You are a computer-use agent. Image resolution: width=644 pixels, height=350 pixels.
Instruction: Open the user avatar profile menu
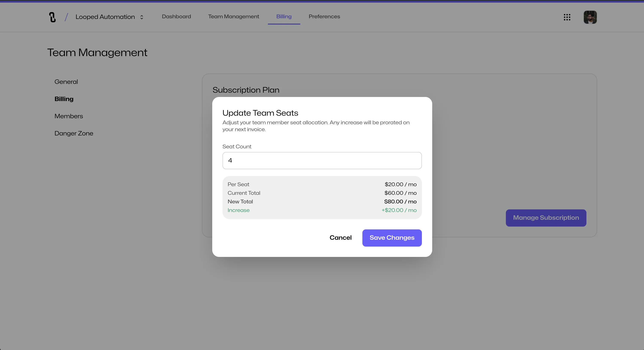click(590, 17)
